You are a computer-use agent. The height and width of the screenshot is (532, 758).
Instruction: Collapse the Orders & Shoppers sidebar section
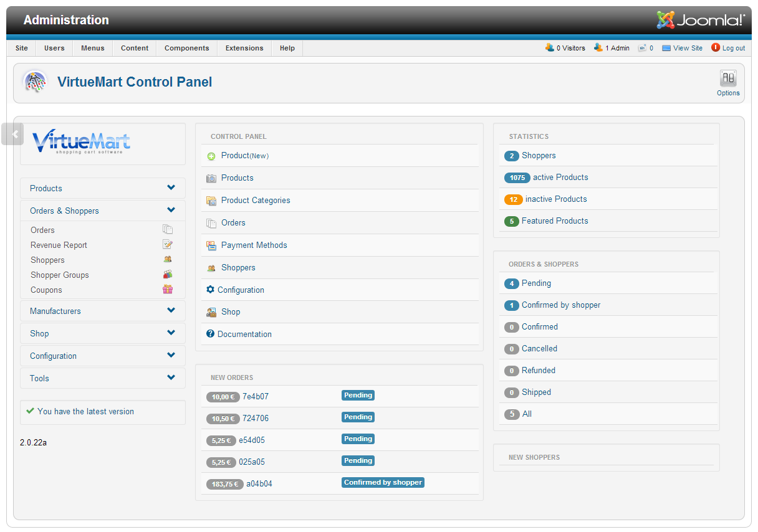171,211
